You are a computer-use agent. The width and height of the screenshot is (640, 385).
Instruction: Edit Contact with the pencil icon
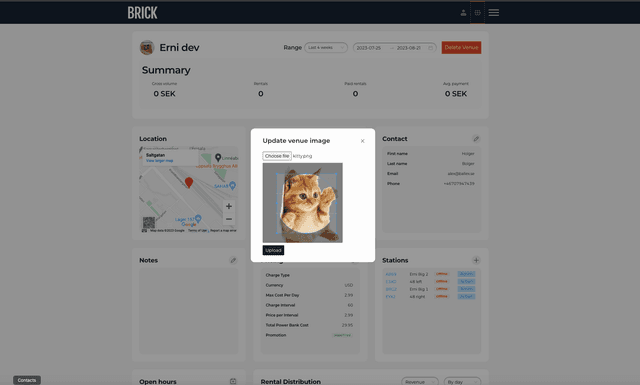click(476, 139)
